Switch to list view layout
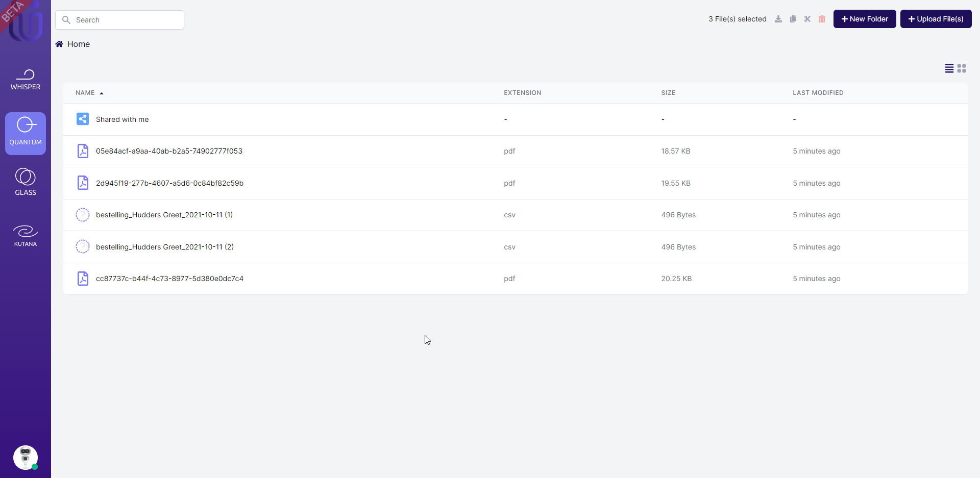Image resolution: width=980 pixels, height=478 pixels. pyautogui.click(x=949, y=68)
